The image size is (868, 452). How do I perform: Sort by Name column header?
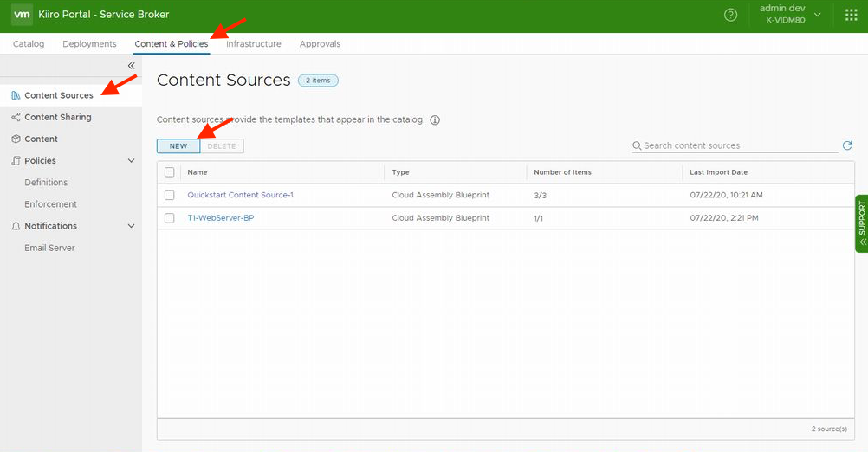[x=197, y=172]
